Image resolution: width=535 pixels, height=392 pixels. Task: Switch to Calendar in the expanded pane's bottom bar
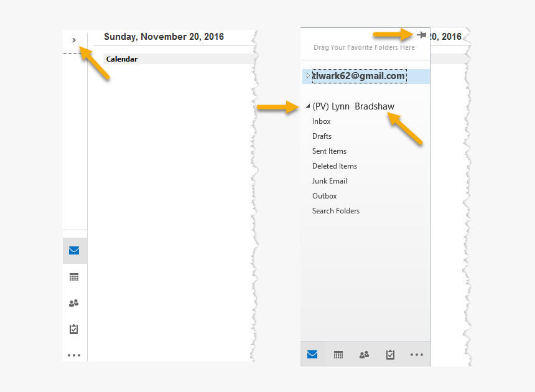(x=338, y=355)
